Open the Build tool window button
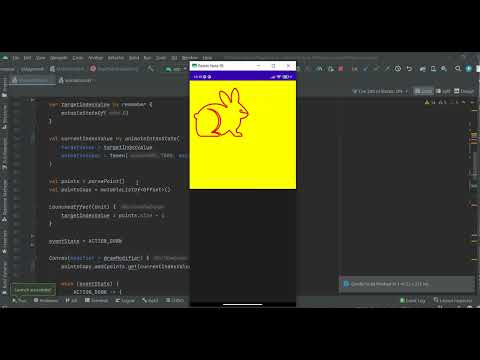The width and height of the screenshot is (480, 360). coord(150,300)
